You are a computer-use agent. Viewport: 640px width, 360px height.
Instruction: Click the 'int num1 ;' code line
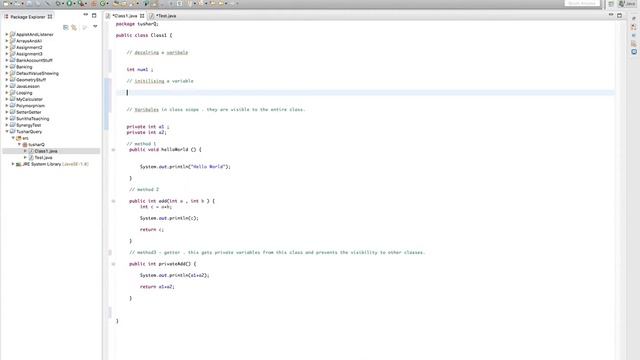140,70
